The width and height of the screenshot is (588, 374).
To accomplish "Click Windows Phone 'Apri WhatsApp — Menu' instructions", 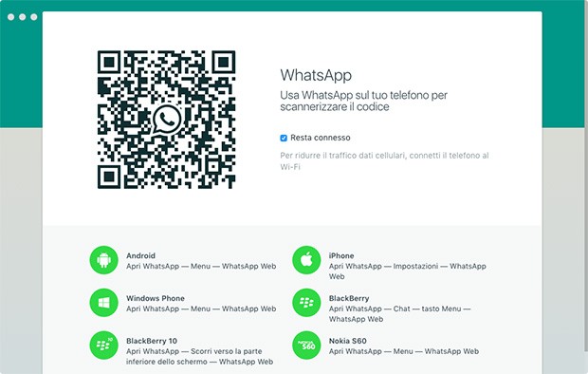I will click(201, 309).
